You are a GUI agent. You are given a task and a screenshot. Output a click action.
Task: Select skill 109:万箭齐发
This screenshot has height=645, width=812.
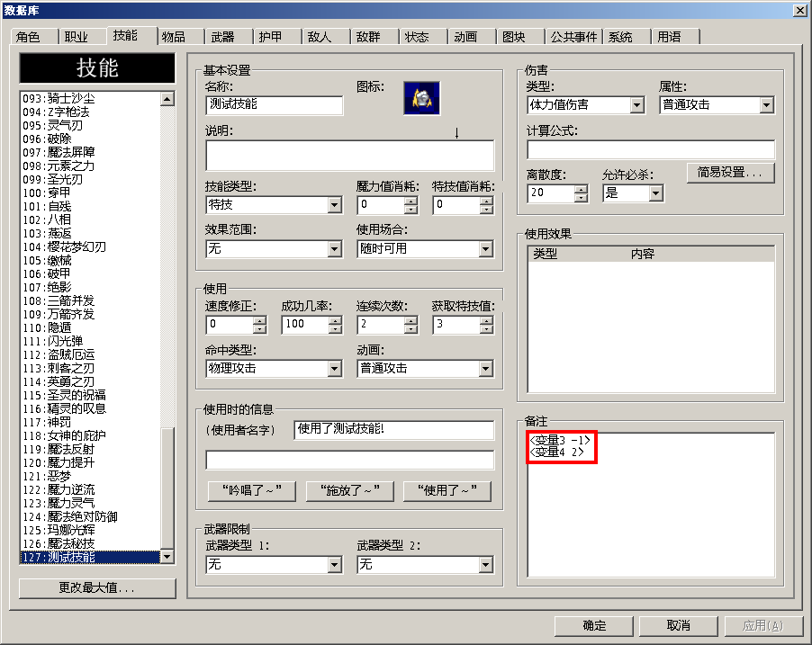[x=90, y=314]
